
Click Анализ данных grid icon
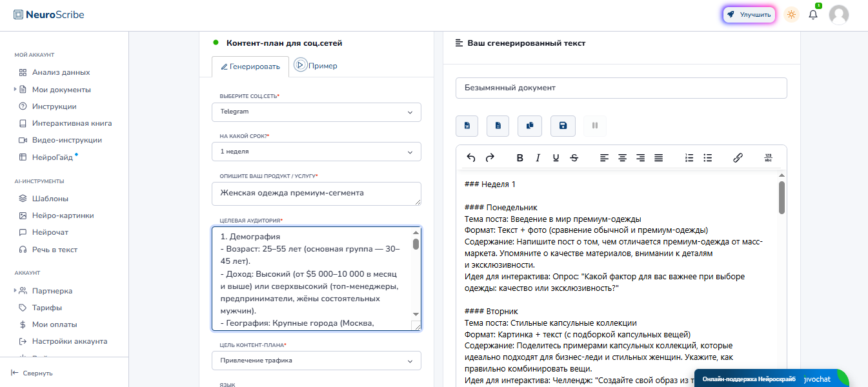click(23, 72)
